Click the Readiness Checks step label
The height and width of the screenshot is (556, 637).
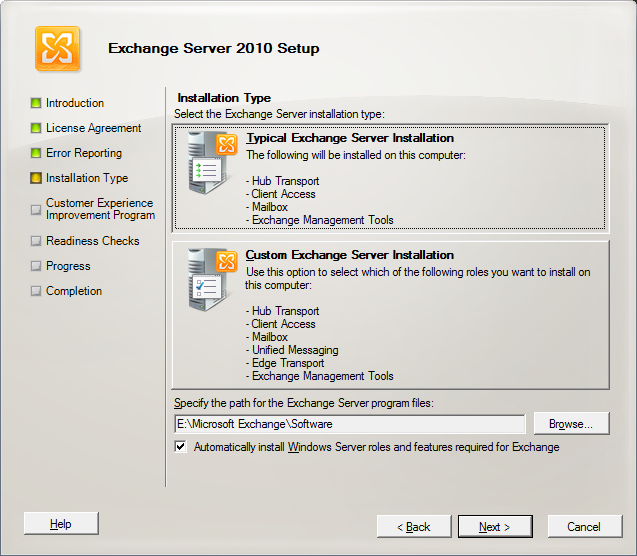point(93,241)
